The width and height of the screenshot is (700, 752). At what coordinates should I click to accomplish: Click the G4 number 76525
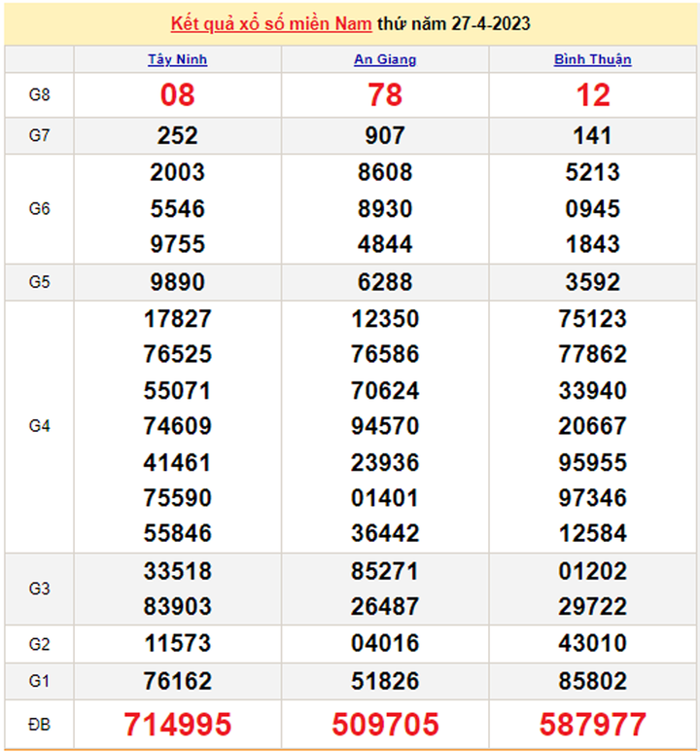point(177,354)
